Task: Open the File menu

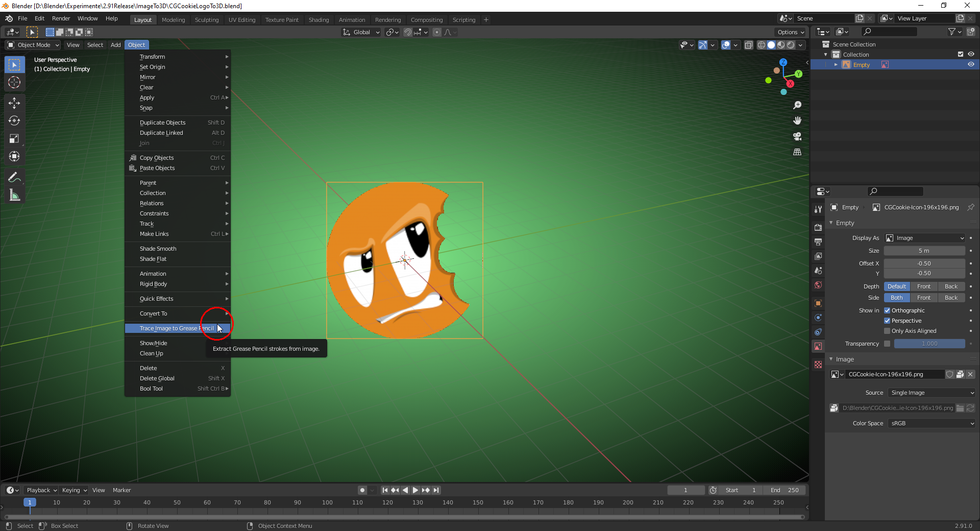Action: [x=22, y=18]
